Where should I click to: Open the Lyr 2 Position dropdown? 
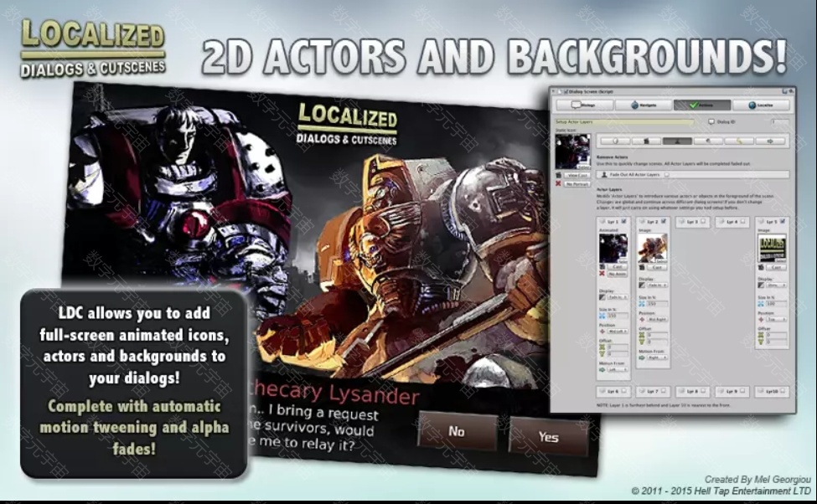[x=658, y=319]
